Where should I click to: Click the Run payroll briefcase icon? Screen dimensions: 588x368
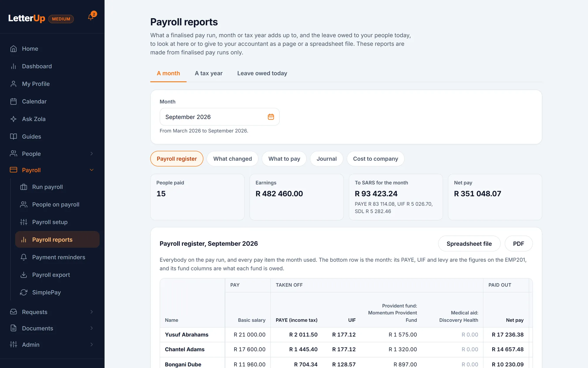pyautogui.click(x=24, y=187)
